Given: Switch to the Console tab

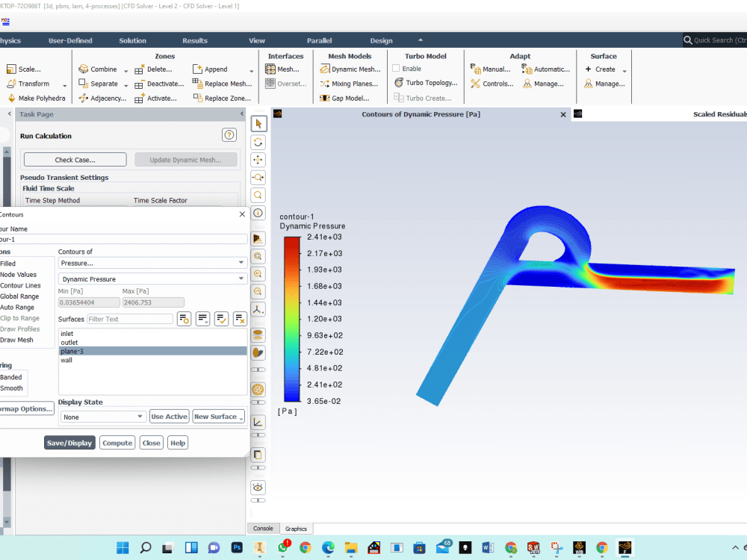Looking at the screenshot, I should pyautogui.click(x=263, y=528).
